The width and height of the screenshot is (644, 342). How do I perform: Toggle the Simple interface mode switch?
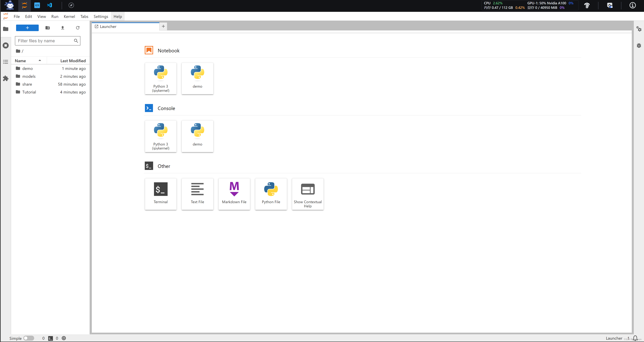tap(29, 338)
